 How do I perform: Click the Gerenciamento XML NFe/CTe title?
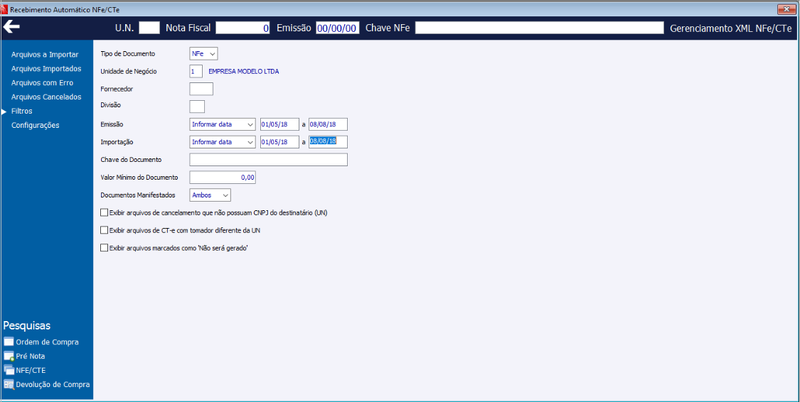click(731, 29)
